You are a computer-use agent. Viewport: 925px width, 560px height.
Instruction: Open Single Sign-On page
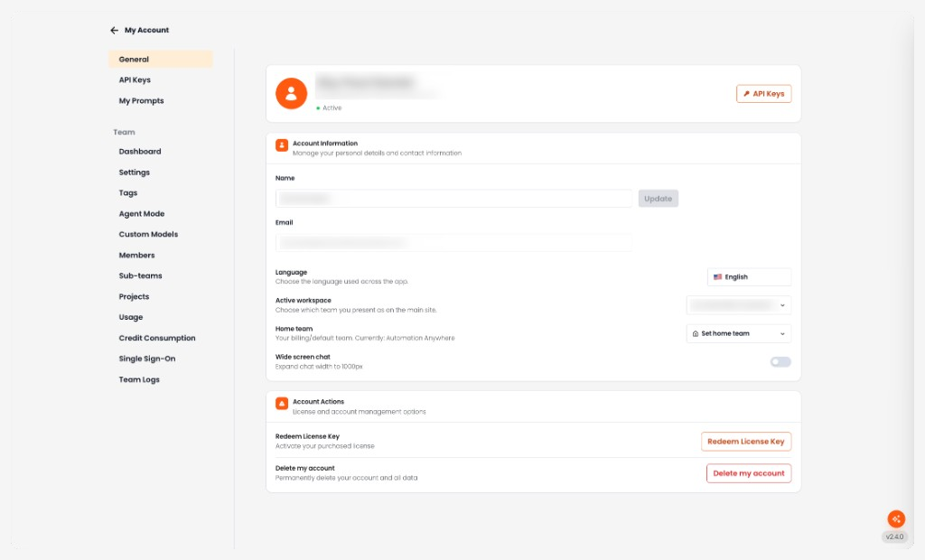coord(147,359)
